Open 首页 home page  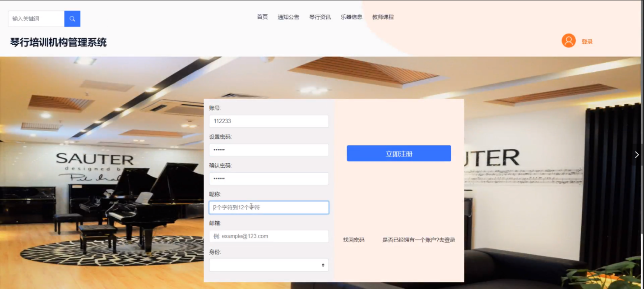pos(262,17)
